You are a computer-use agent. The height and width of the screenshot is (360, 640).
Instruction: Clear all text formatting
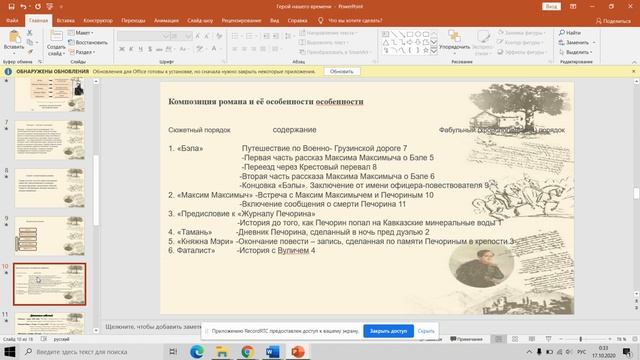[x=219, y=36]
